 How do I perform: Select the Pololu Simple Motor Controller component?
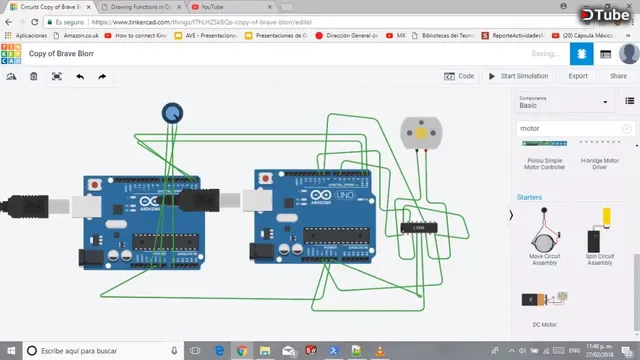click(544, 155)
